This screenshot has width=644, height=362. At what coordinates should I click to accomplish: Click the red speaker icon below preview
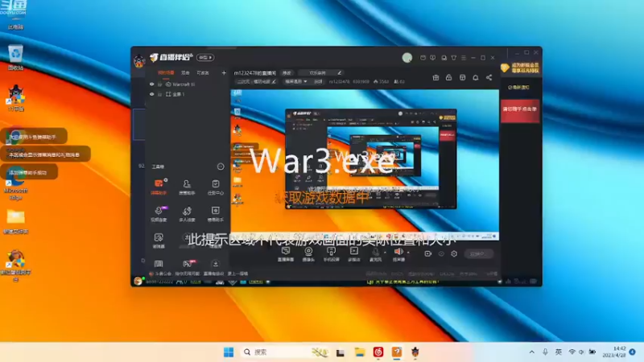398,253
